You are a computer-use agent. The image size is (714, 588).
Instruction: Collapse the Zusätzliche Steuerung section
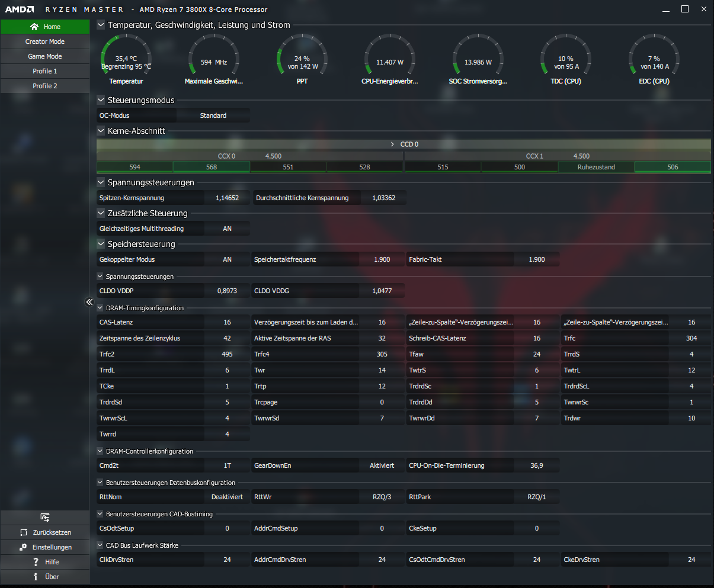coord(100,213)
